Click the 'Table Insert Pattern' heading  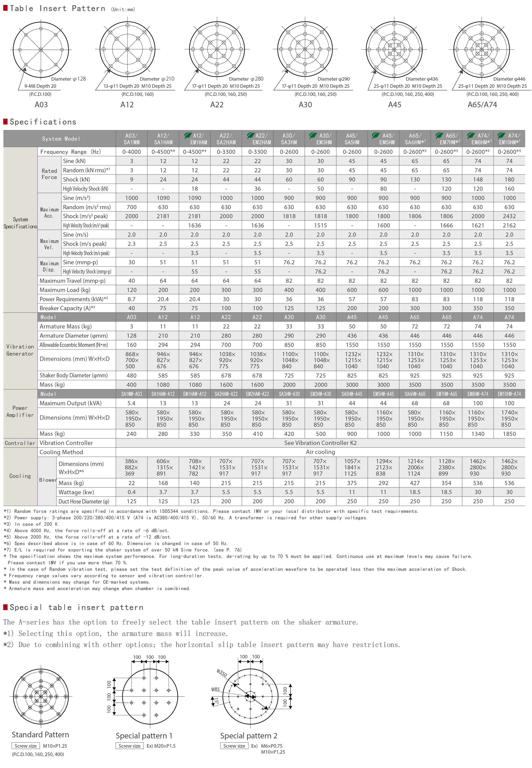[57, 8]
